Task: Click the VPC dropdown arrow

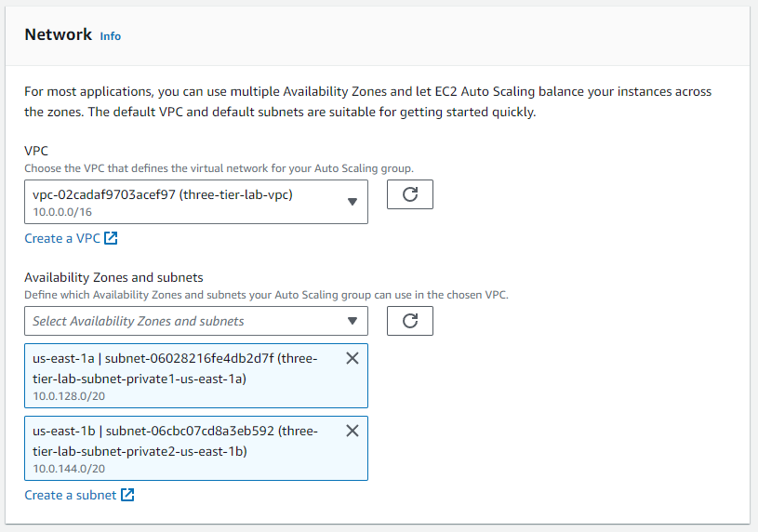Action: pos(352,202)
